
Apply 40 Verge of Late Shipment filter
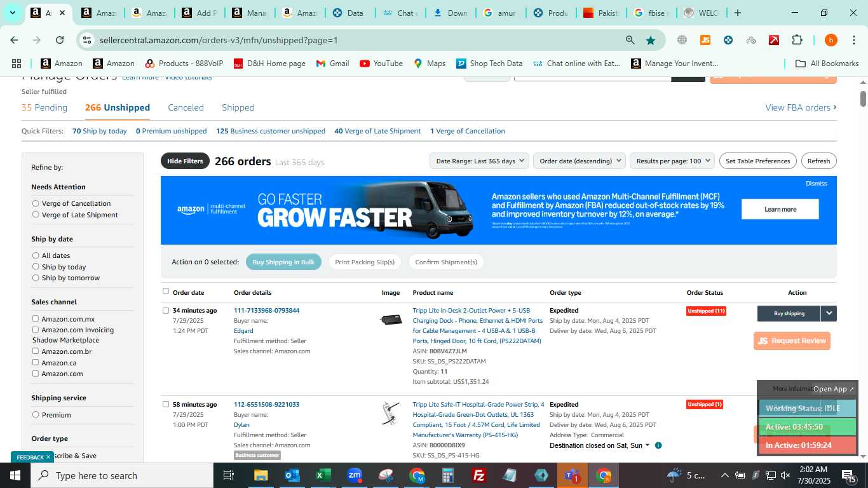pyautogui.click(x=377, y=131)
